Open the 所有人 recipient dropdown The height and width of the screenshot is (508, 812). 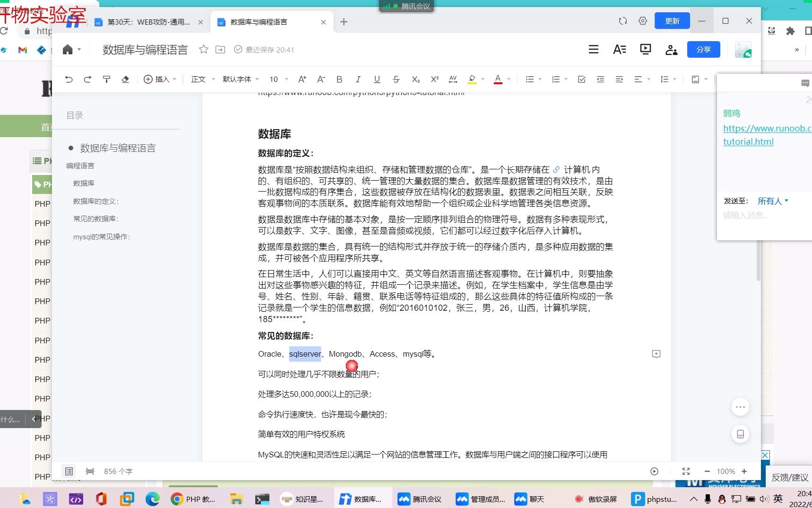point(773,201)
